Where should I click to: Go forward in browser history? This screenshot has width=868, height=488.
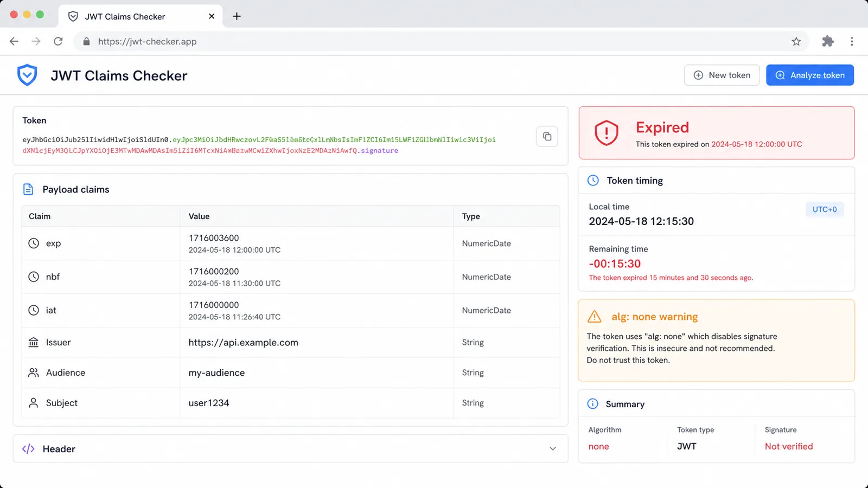36,41
